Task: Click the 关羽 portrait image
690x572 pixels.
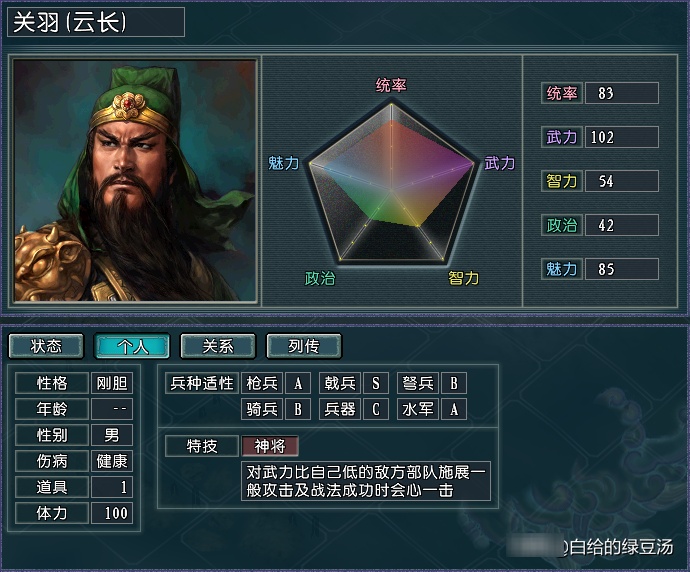Action: (x=135, y=180)
